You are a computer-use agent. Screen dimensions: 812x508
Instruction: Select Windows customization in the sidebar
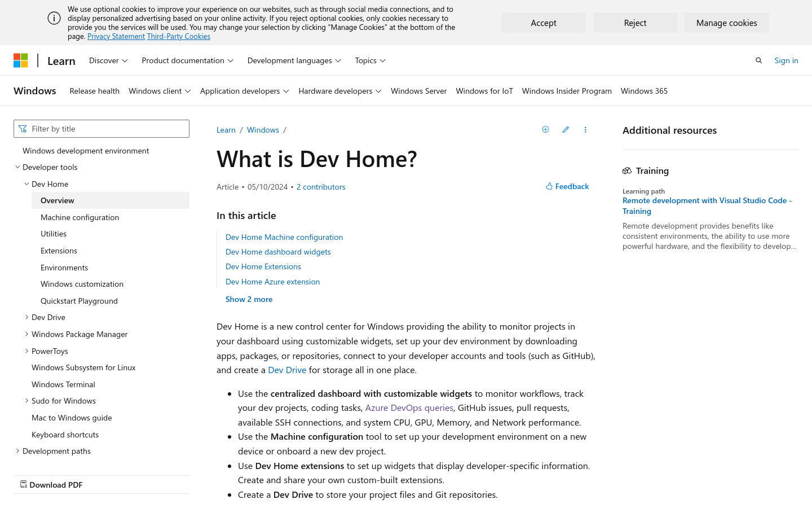point(82,284)
